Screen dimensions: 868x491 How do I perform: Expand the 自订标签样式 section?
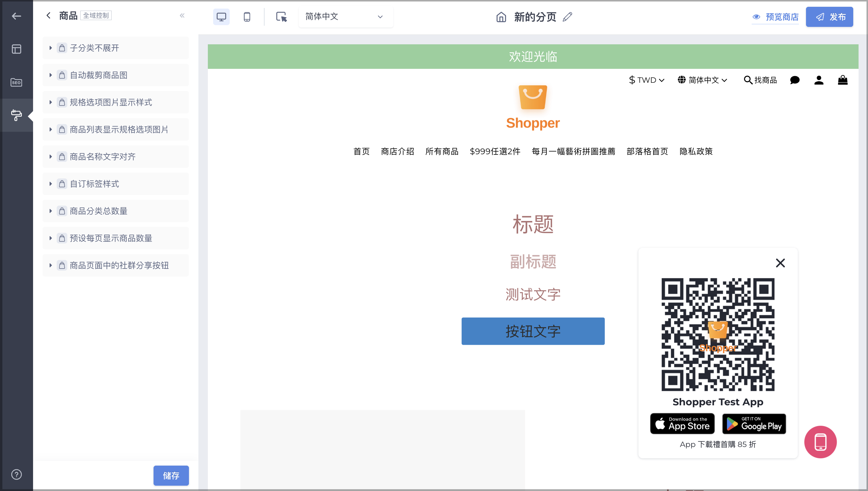pyautogui.click(x=115, y=184)
